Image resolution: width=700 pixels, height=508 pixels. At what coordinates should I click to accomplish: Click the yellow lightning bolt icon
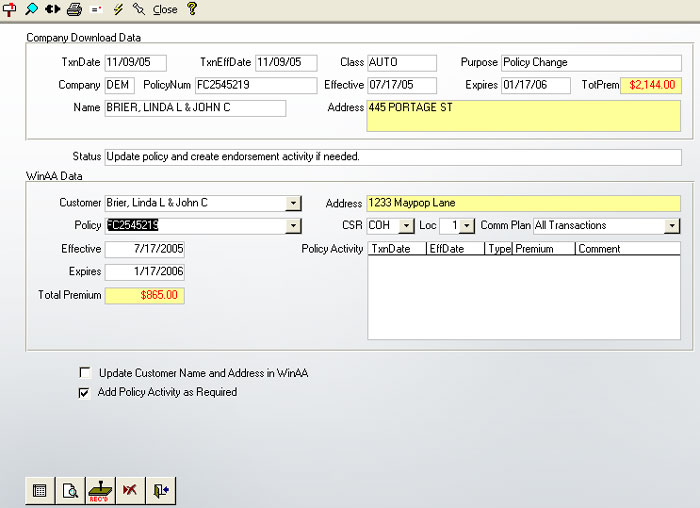click(118, 9)
